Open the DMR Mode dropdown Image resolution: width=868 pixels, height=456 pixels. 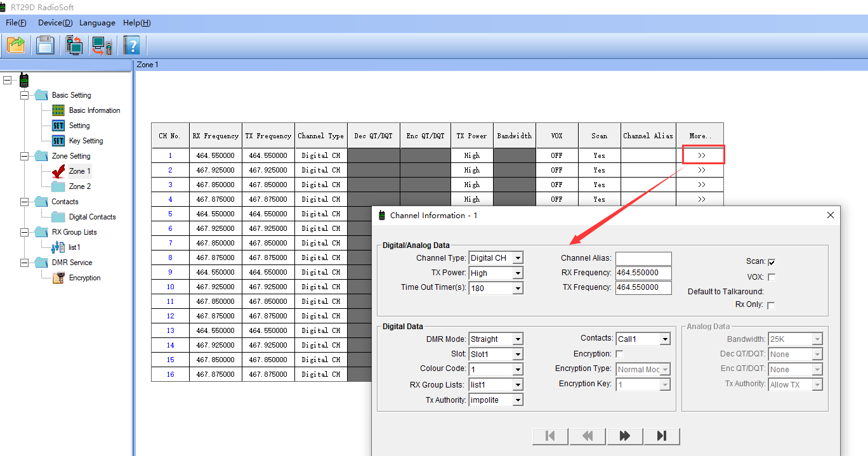(518, 339)
